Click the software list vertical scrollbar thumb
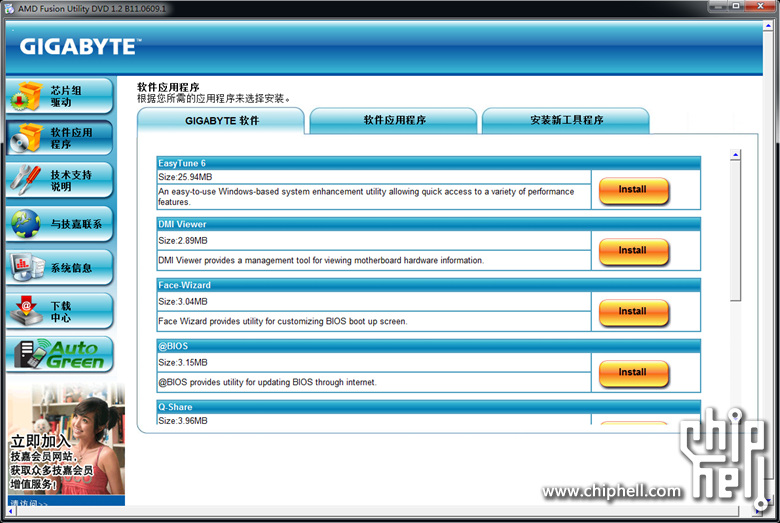Image resolution: width=780 pixels, height=523 pixels. point(736,231)
